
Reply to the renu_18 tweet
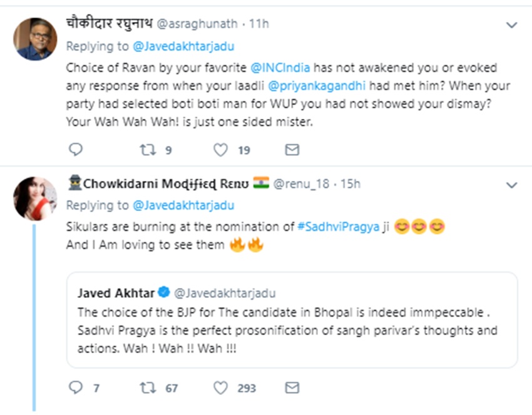coord(75,388)
